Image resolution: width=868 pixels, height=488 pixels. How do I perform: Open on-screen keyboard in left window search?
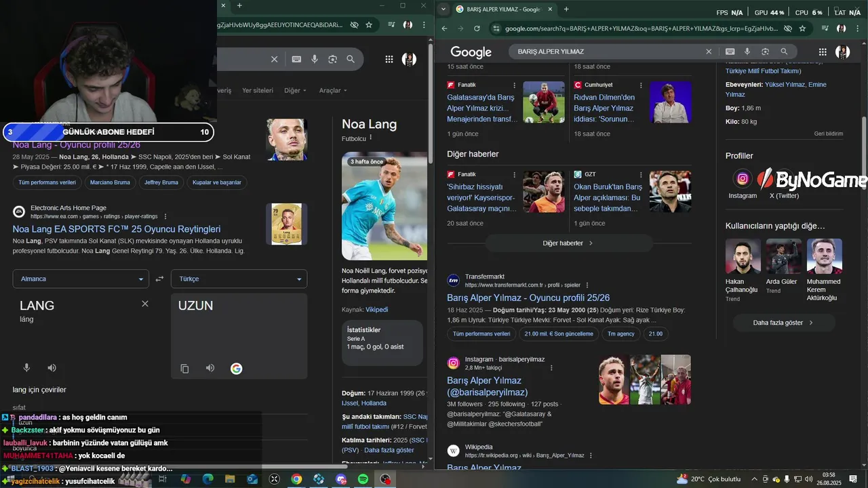[x=296, y=59]
